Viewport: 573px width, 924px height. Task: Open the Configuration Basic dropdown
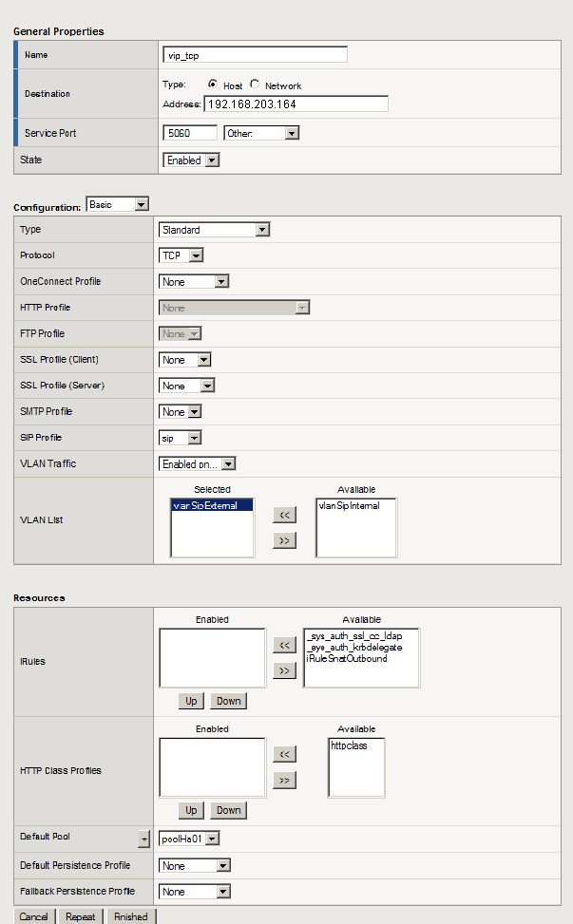[x=118, y=204]
